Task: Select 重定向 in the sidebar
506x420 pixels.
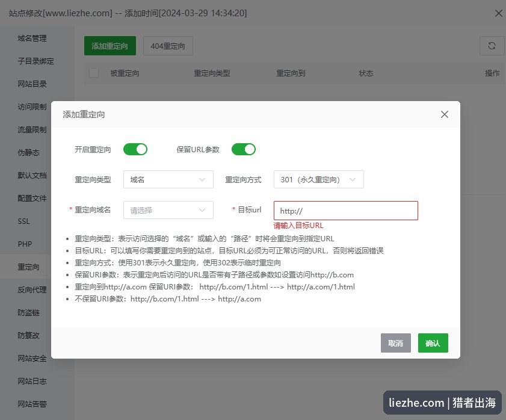Action: (28, 267)
